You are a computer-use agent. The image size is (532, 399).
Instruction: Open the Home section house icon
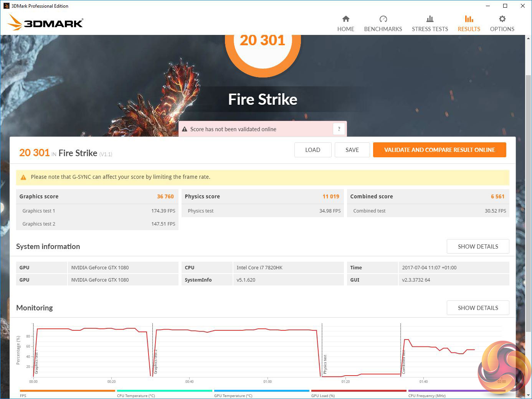click(x=346, y=19)
